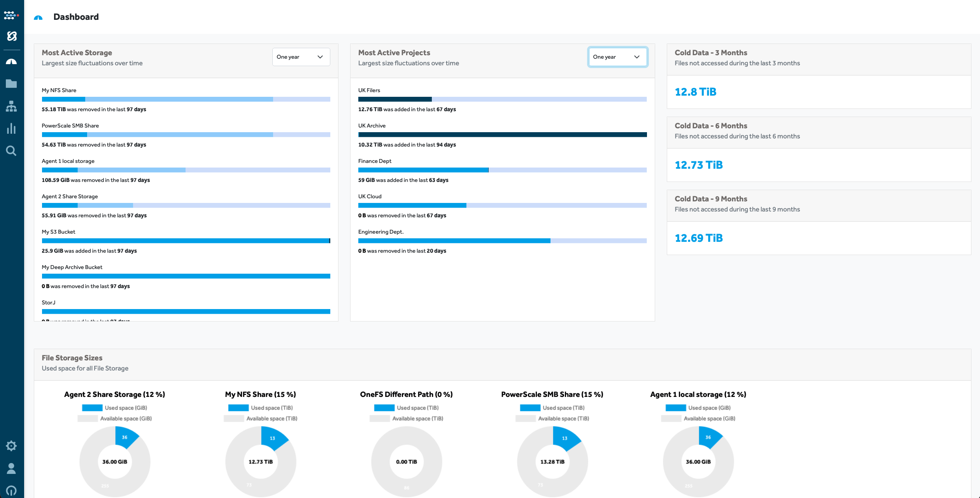Click the 12.73 TiB six-month cold data value

(698, 165)
